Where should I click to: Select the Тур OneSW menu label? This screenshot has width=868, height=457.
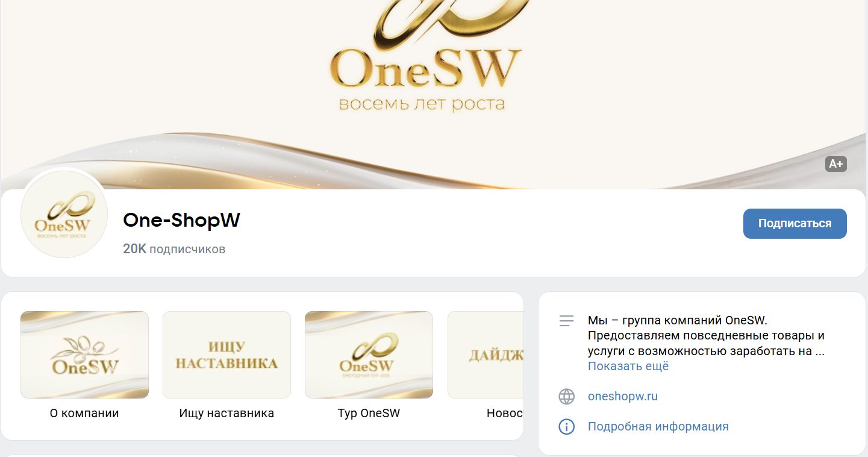369,414
